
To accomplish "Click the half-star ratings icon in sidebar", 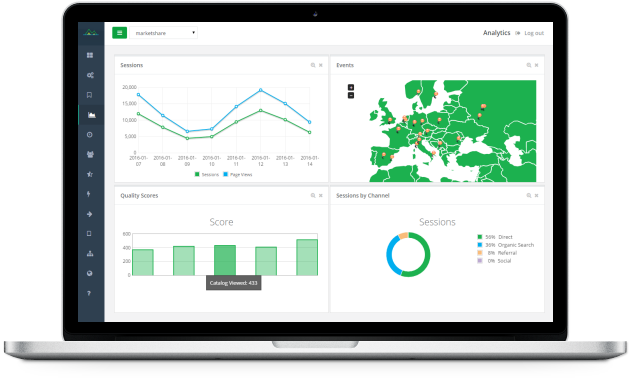I will pos(90,174).
